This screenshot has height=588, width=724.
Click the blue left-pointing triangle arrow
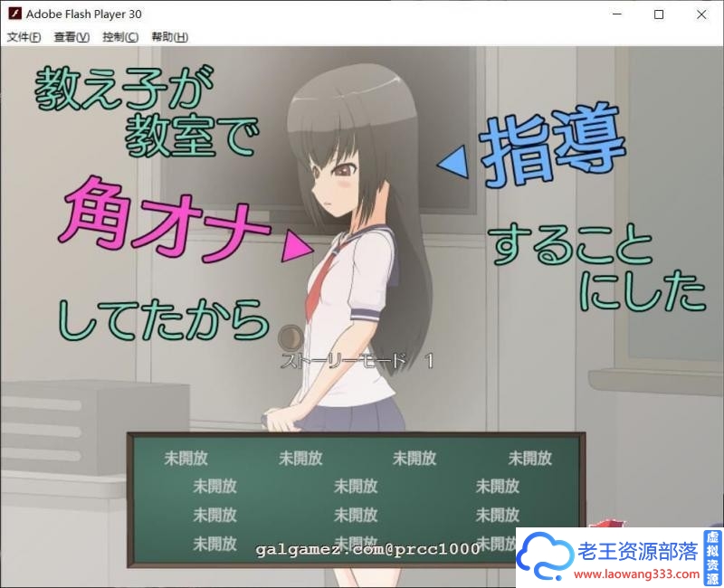click(x=454, y=162)
